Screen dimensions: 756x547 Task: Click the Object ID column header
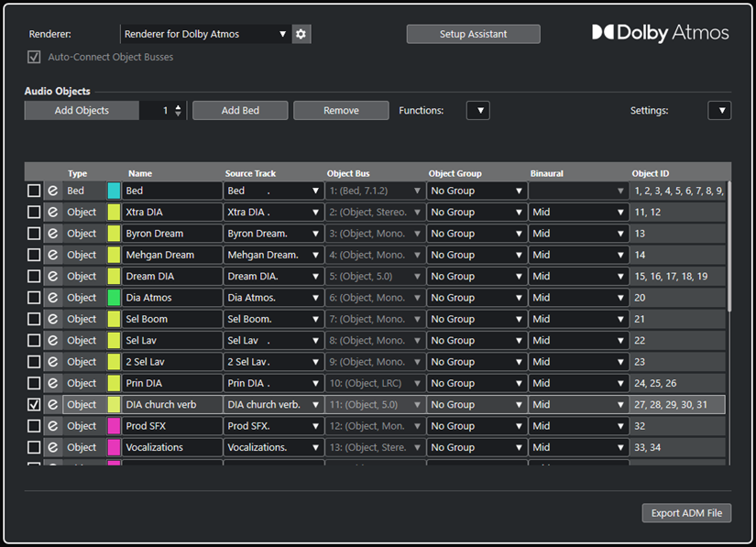click(651, 173)
